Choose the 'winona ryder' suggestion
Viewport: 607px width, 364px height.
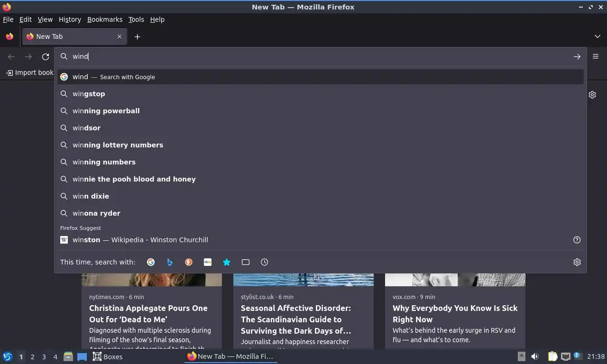point(321,213)
